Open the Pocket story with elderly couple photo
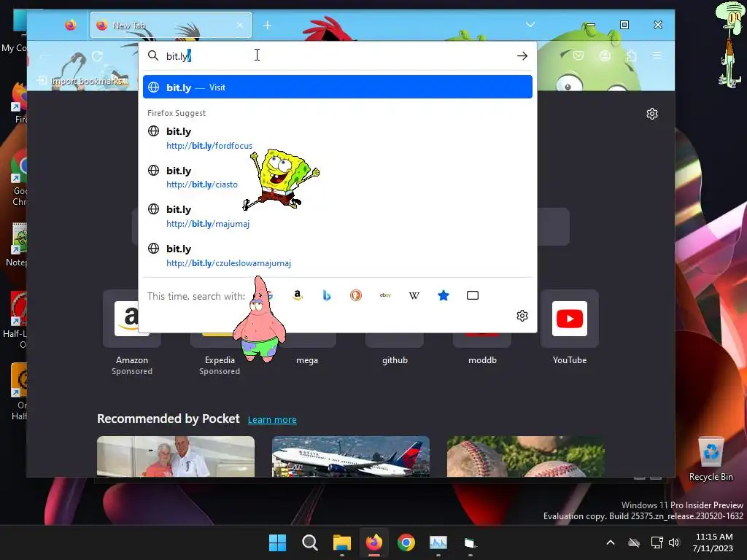 point(176,456)
